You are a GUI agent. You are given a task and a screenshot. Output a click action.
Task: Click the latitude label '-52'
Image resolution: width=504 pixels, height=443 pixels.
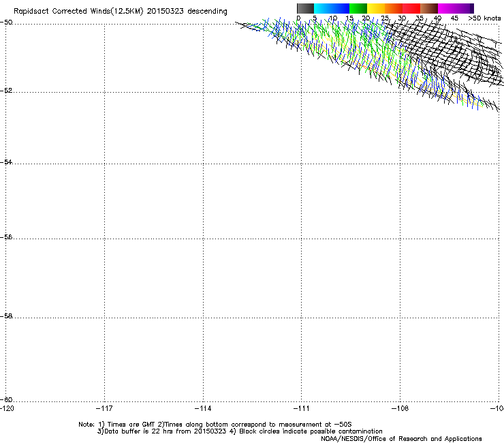[x=6, y=91]
